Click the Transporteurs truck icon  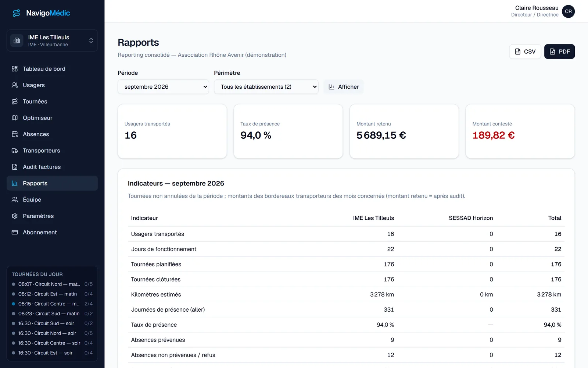click(x=15, y=151)
